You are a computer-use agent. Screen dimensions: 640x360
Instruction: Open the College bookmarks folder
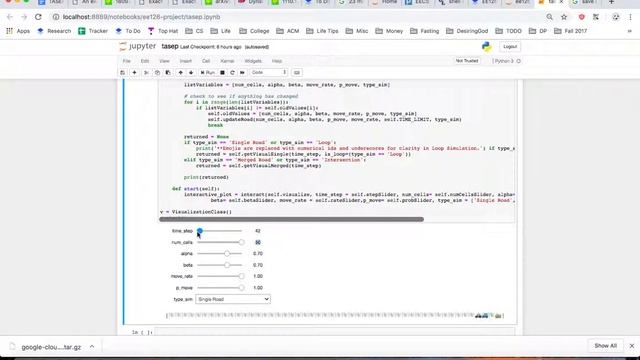pyautogui.click(x=254, y=31)
